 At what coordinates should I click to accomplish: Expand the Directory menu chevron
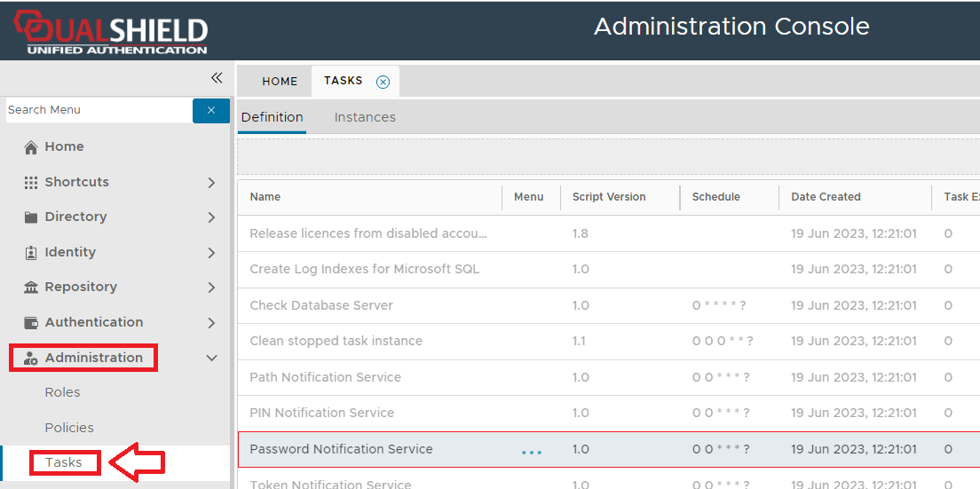(x=211, y=217)
